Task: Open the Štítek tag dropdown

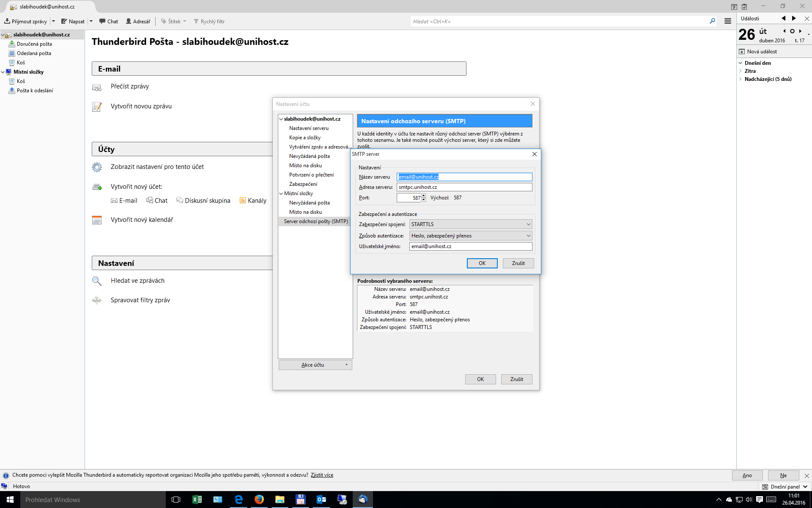Action: point(173,21)
